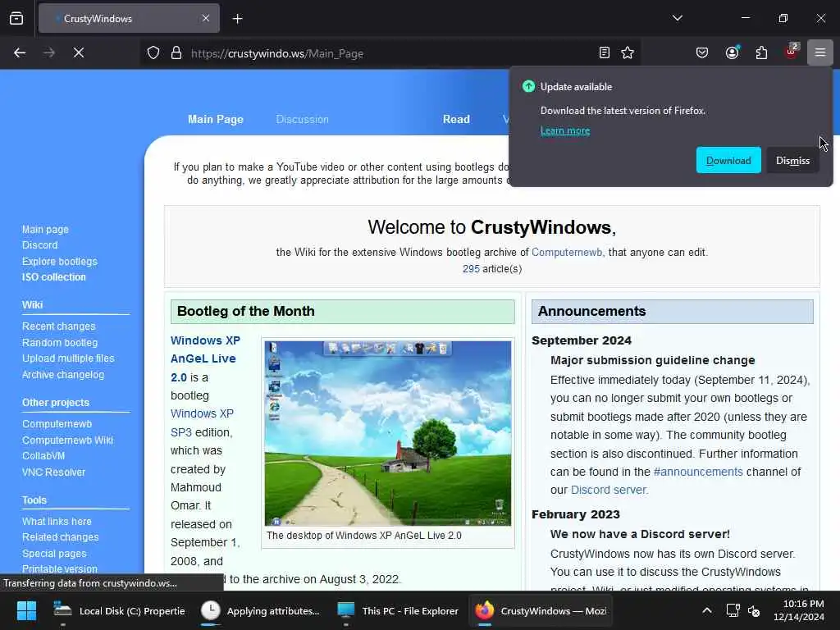840x630 pixels.
Task: Open Special pages tool link
Action: 54,554
